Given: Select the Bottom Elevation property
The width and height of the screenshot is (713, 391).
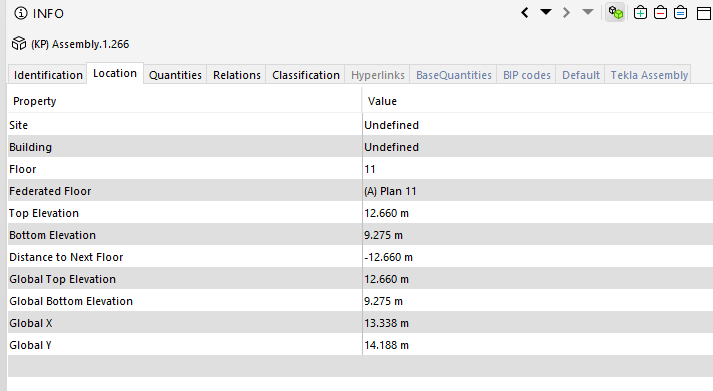Looking at the screenshot, I should point(52,235).
